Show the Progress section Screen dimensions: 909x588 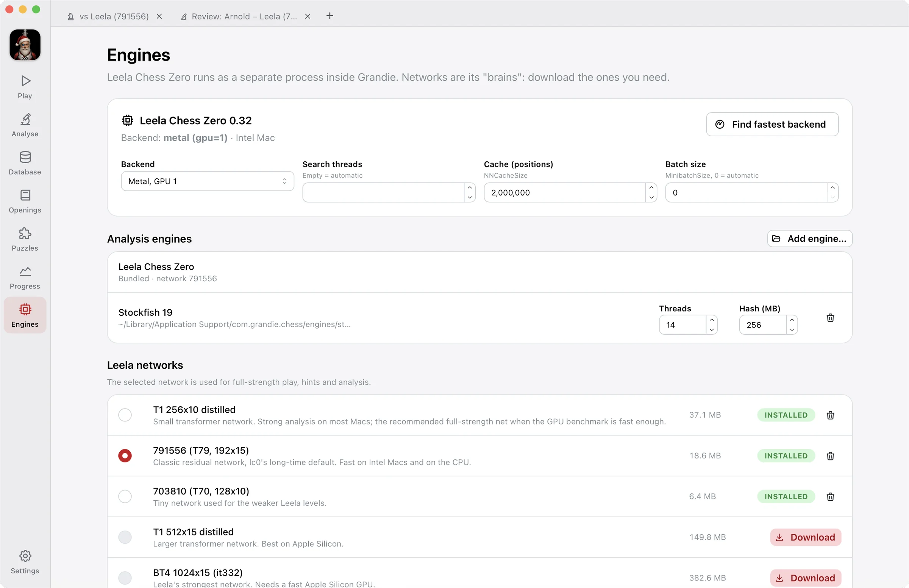click(x=25, y=278)
